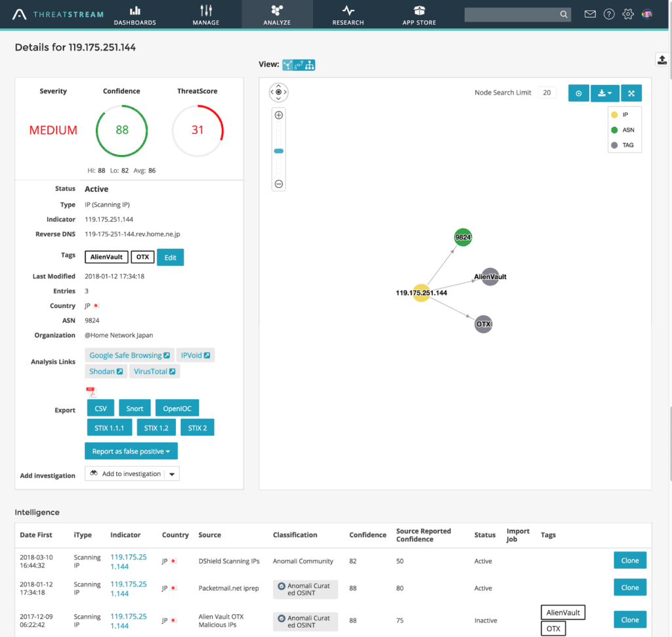Export as STIX 1.2

[156, 428]
